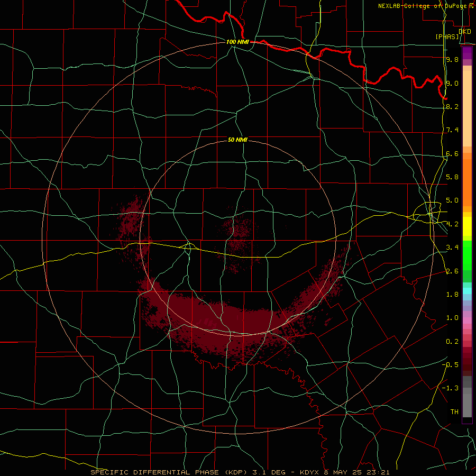Click the DKD label above the color scale
This screenshot has width=476, height=476.
[x=464, y=31]
